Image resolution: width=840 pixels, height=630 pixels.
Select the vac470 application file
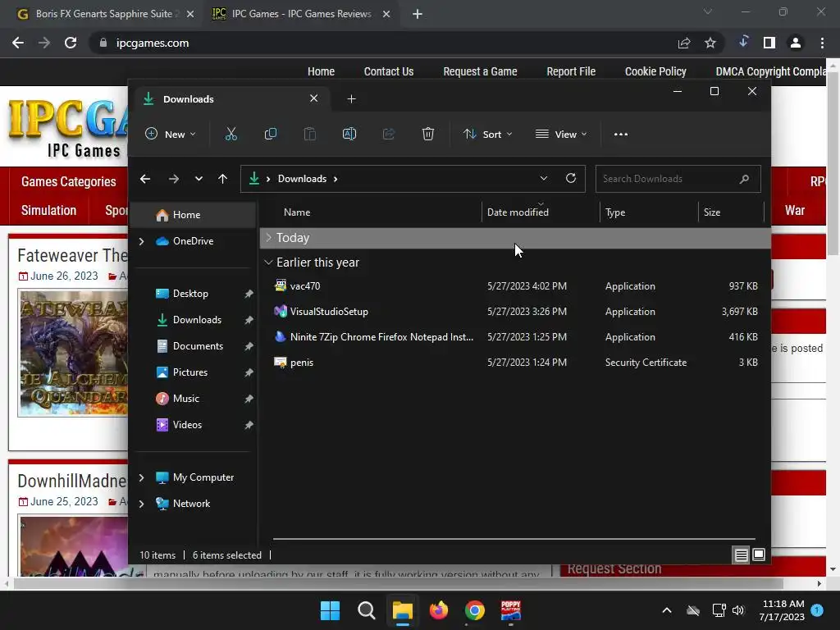pos(515,286)
